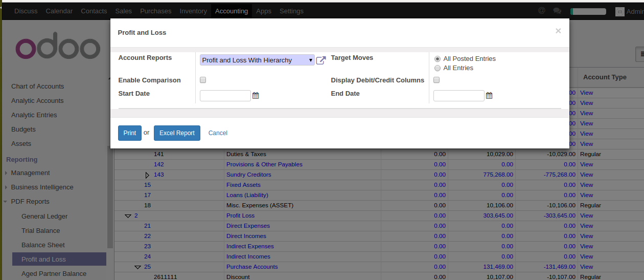644x280 pixels.
Task: Open external link icon beside Account Reports
Action: (321, 60)
